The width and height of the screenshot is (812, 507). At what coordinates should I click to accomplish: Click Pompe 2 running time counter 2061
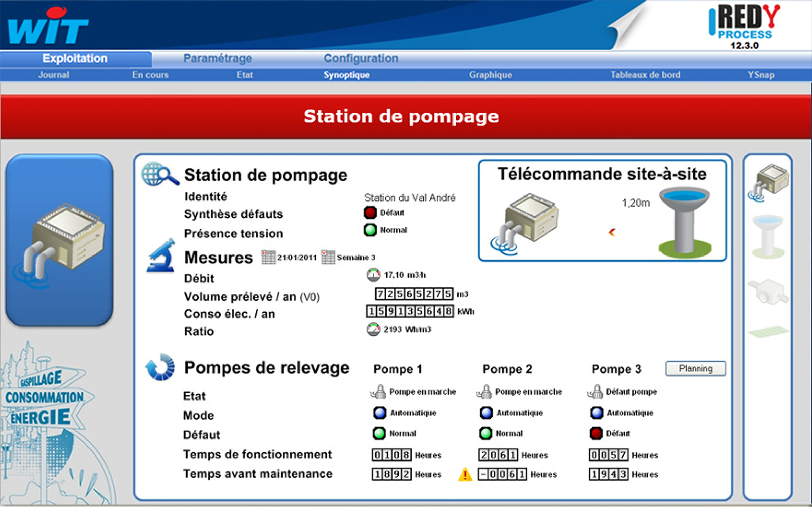[x=498, y=455]
